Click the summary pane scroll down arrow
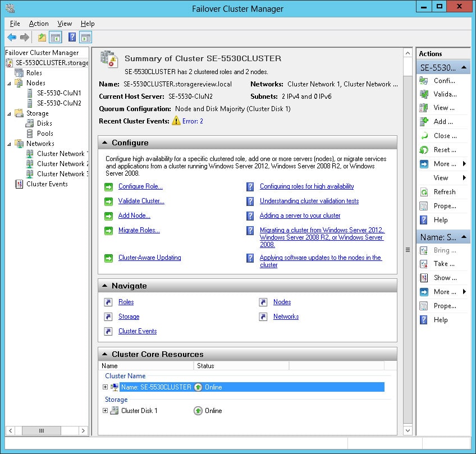 (x=408, y=430)
